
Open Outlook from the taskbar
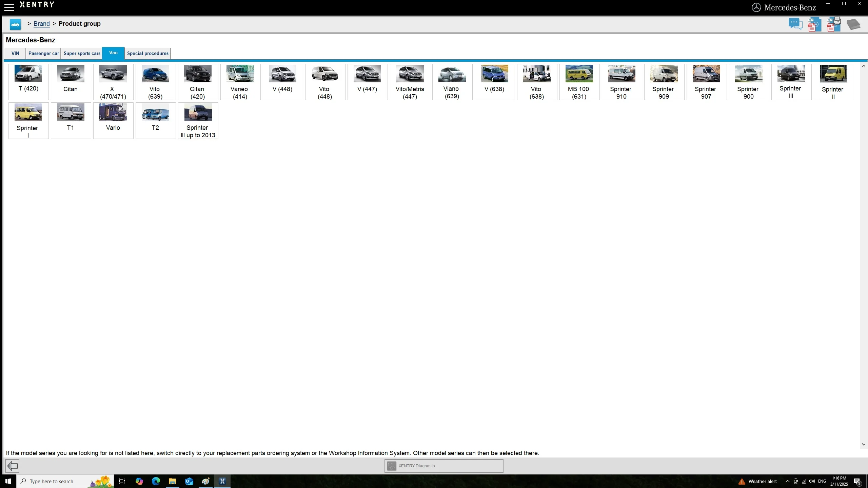pyautogui.click(x=189, y=481)
